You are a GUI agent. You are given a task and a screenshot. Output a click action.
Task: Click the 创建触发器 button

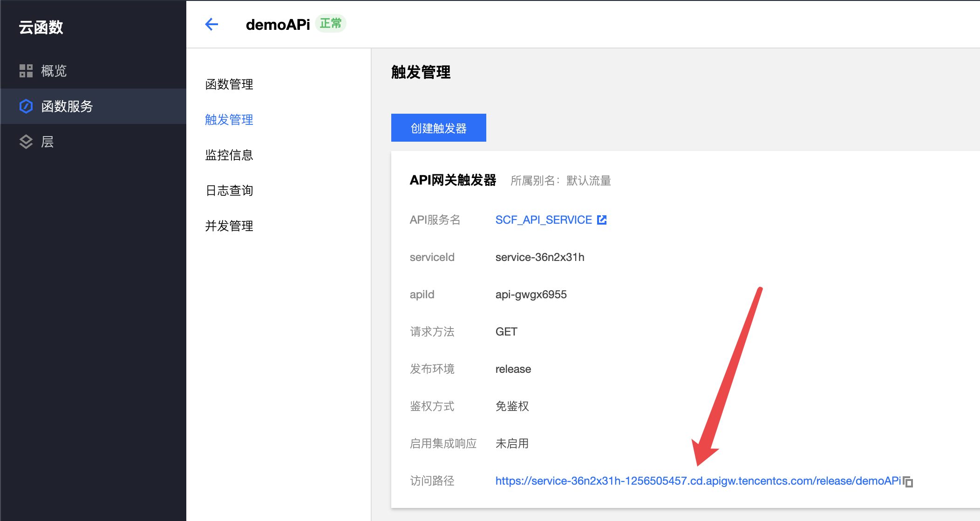point(439,128)
